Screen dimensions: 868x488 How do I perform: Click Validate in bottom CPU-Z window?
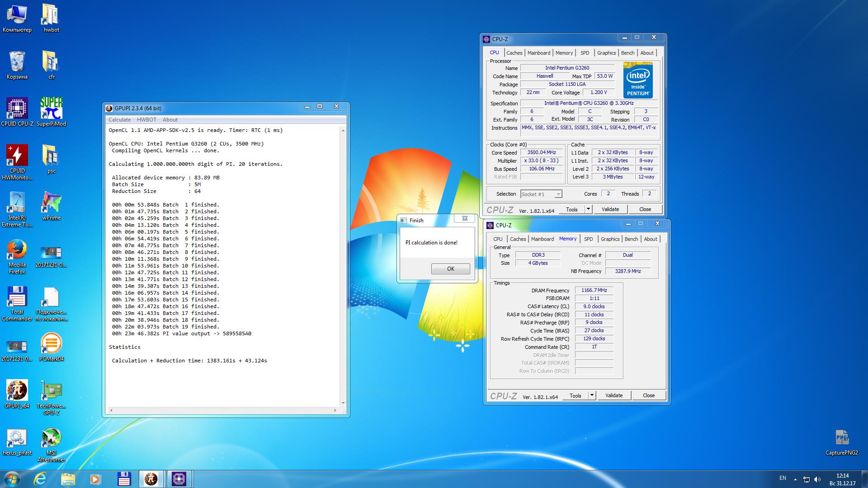613,395
